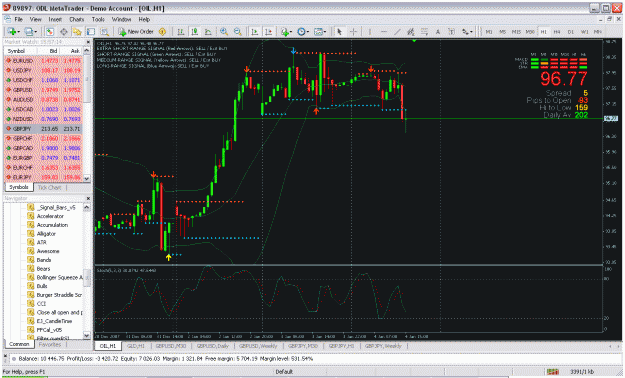Switch to Tick Chart tab
The width and height of the screenshot is (625, 378).
49,187
